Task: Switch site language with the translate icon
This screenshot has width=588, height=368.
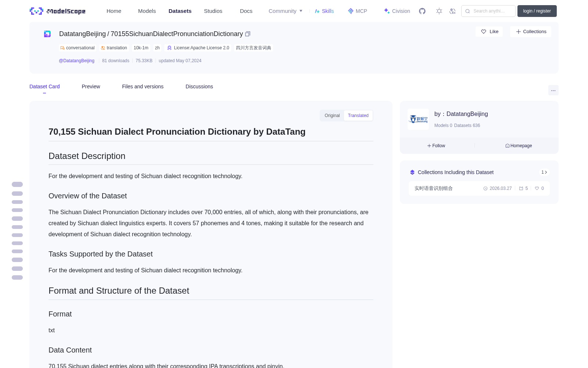Action: click(452, 11)
